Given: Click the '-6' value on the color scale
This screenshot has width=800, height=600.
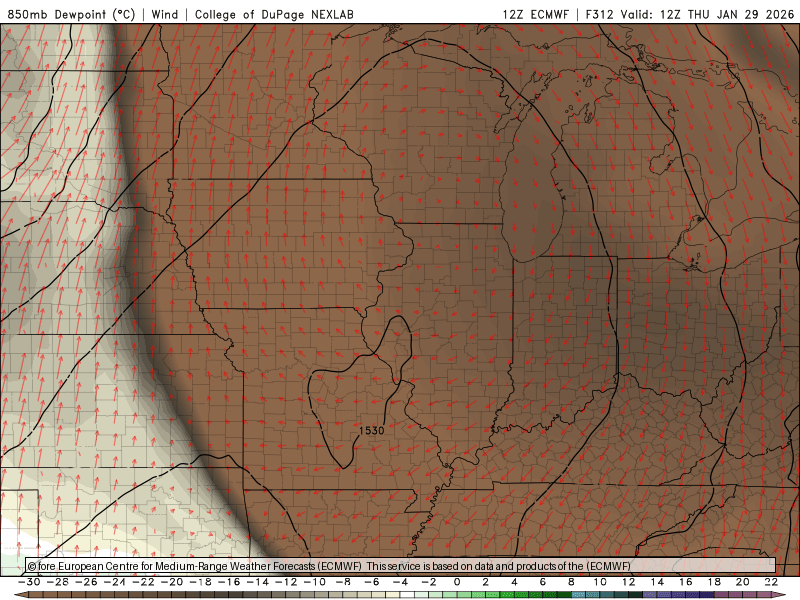Looking at the screenshot, I should (371, 582).
